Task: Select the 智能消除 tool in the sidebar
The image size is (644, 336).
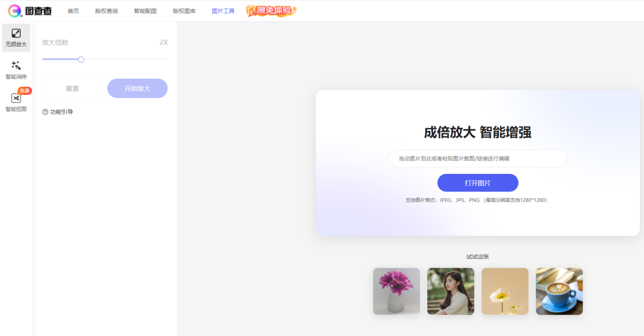Action: click(16, 69)
